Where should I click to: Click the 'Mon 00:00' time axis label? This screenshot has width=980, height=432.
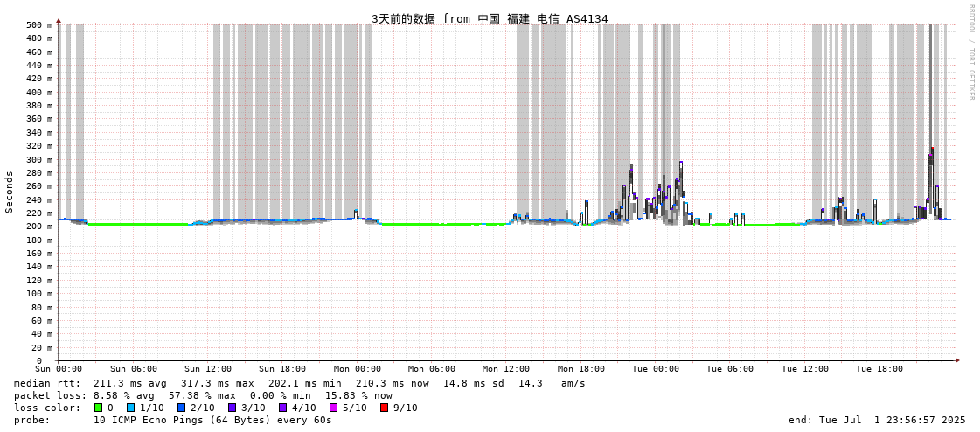pyautogui.click(x=357, y=369)
